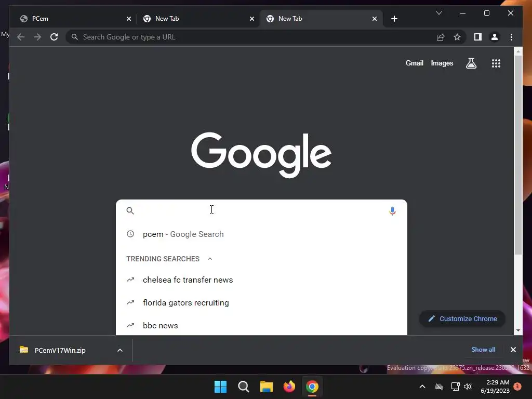Collapse the Trending Searches section
532x399 pixels.
tap(210, 259)
